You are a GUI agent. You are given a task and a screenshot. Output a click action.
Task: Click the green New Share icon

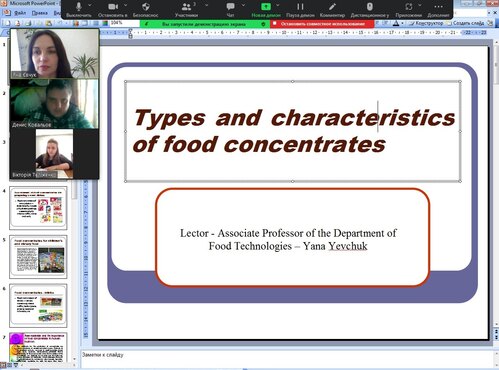266,6
